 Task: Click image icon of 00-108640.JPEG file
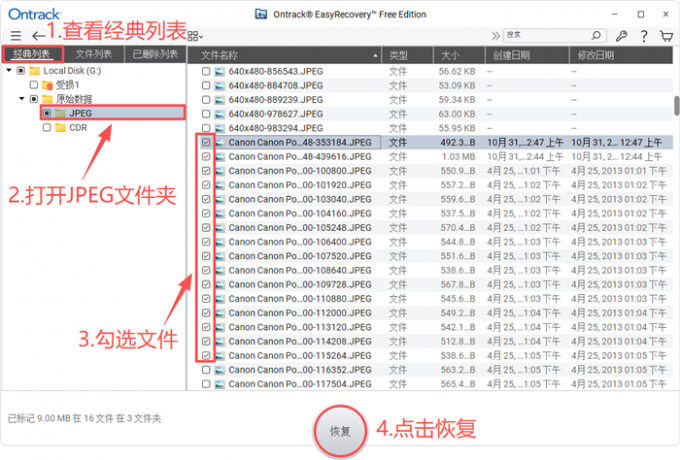[x=220, y=271]
